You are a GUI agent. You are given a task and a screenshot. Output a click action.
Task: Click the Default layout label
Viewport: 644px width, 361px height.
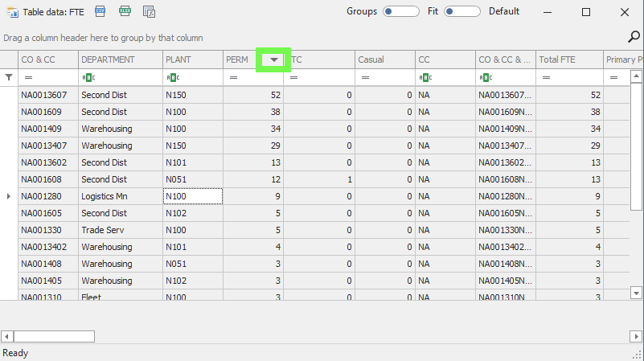click(504, 11)
